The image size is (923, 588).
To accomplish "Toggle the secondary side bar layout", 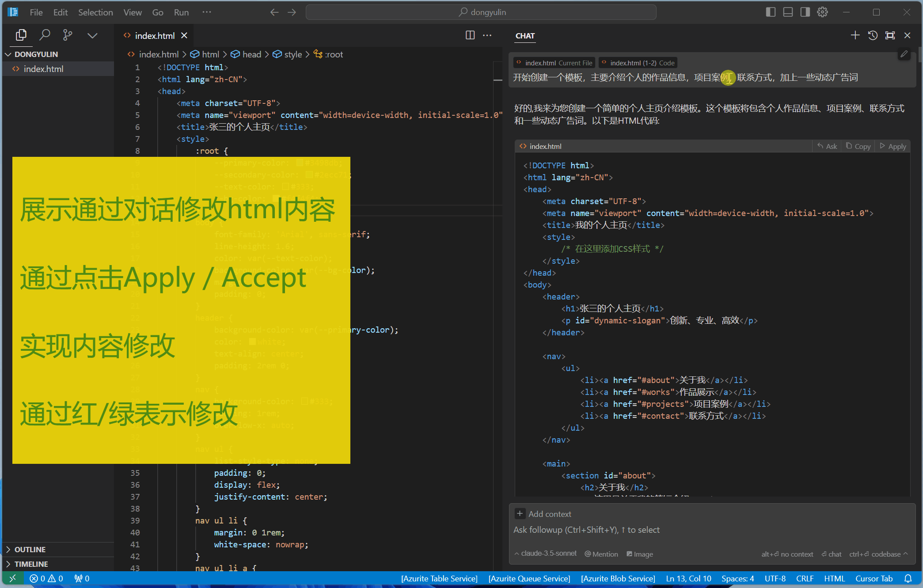I will [x=805, y=12].
